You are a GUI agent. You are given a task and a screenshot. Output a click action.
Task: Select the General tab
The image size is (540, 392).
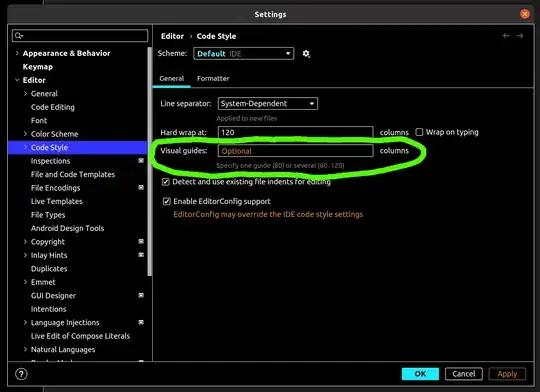[x=172, y=79]
